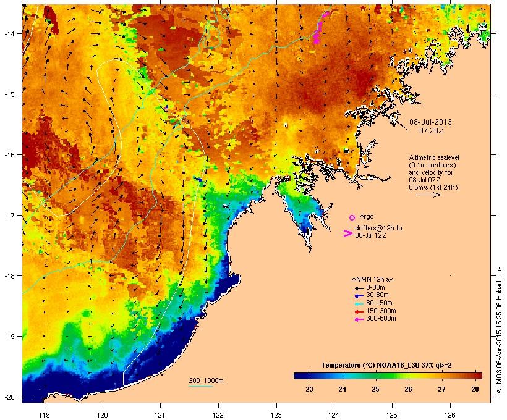Click the 200 1000m isobath label
This screenshot has width=507, height=420.
click(x=207, y=380)
